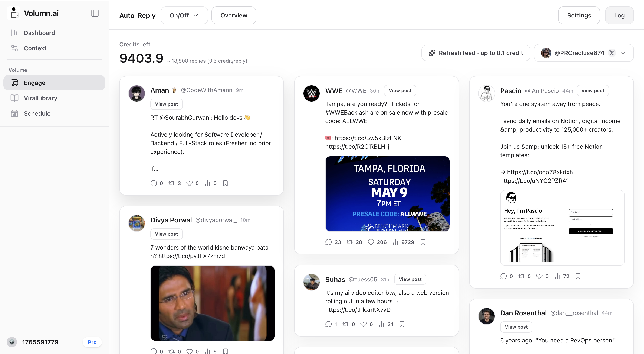View post from Pascio @IAmPascio

click(592, 90)
